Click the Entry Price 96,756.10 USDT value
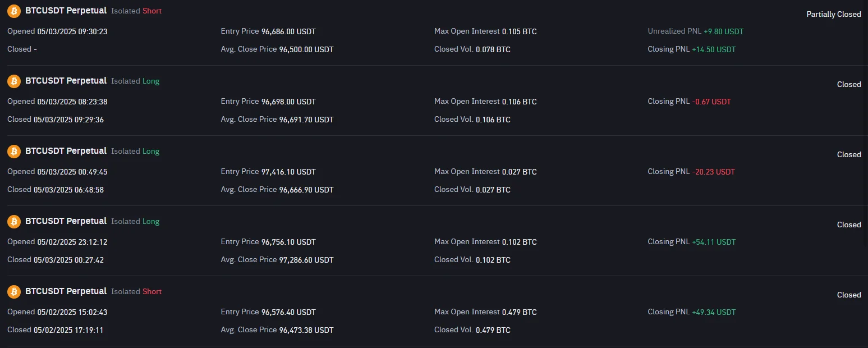 288,242
